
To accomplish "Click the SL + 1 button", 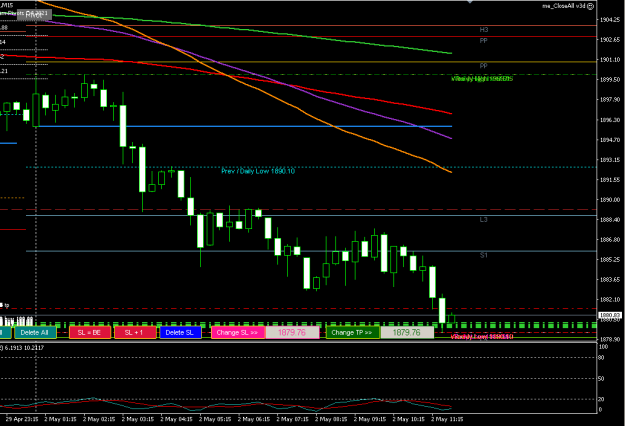I will (x=135, y=332).
